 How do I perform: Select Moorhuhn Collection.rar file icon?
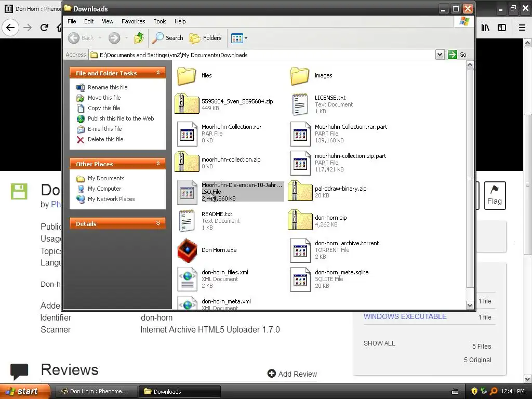coord(187,134)
